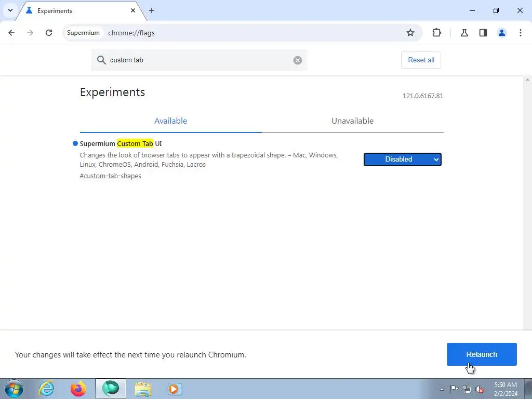Open the three-dot browser menu

[521, 33]
